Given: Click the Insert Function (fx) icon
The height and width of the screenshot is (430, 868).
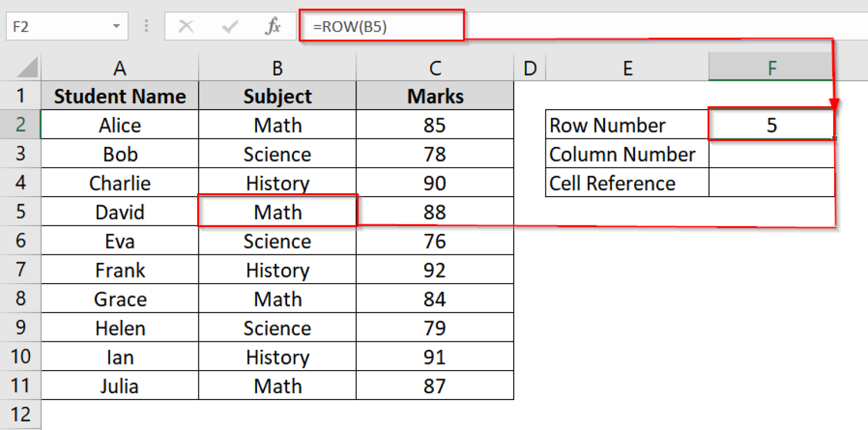Looking at the screenshot, I should tap(272, 25).
